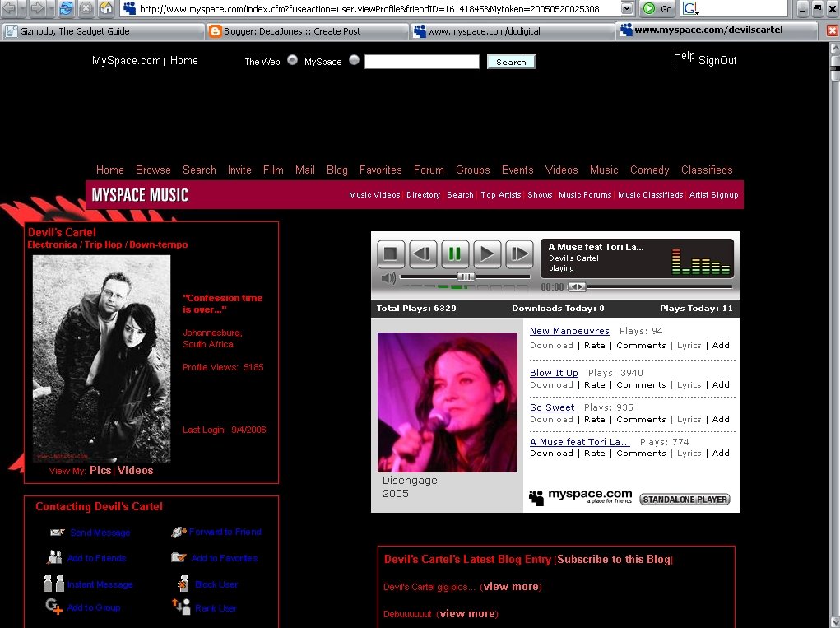Click the page's vertical scrollbar thumb

coord(834,68)
